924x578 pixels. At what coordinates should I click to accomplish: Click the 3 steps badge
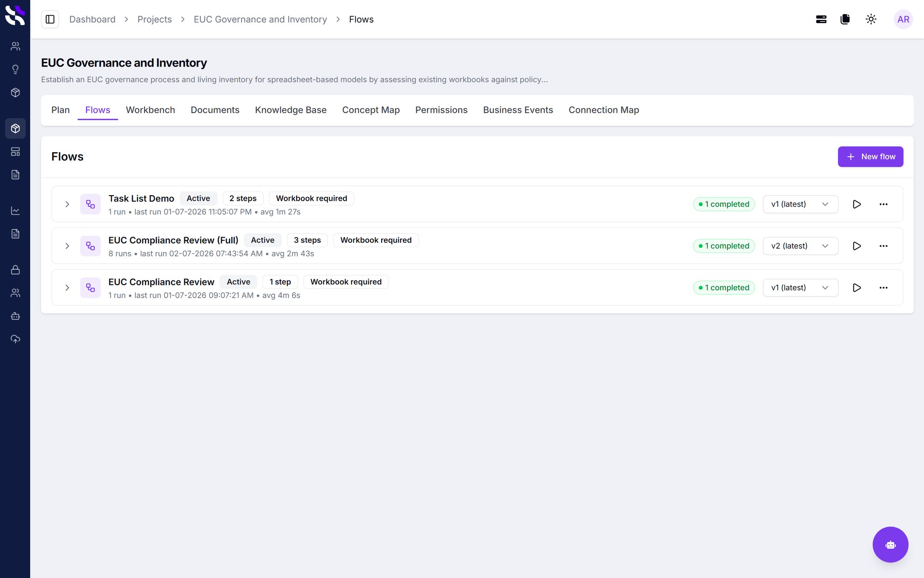click(307, 240)
